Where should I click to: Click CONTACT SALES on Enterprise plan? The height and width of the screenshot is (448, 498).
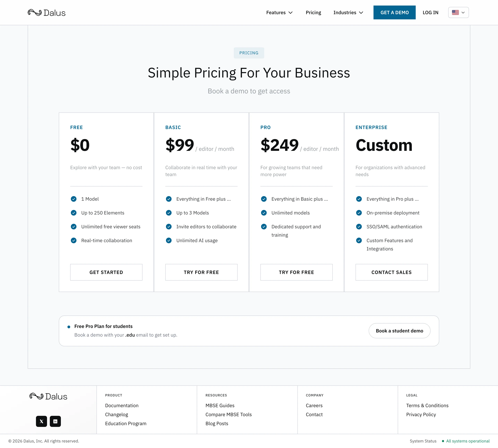pos(391,272)
